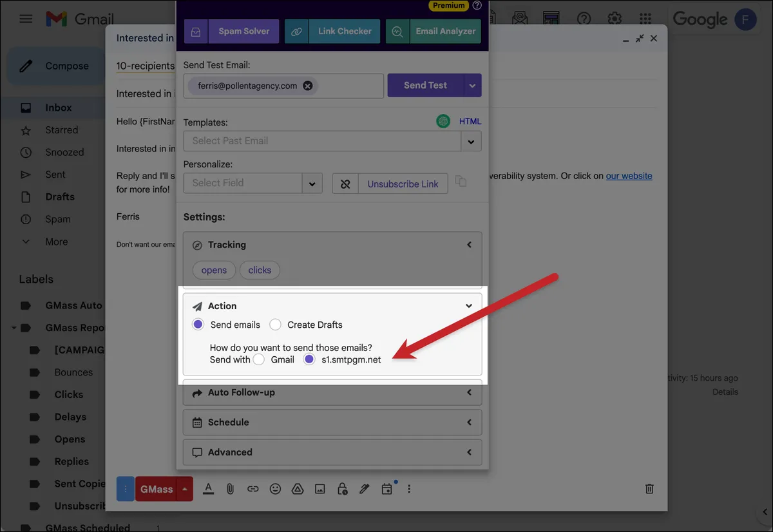
Task: Insert signature pen icon
Action: click(365, 489)
